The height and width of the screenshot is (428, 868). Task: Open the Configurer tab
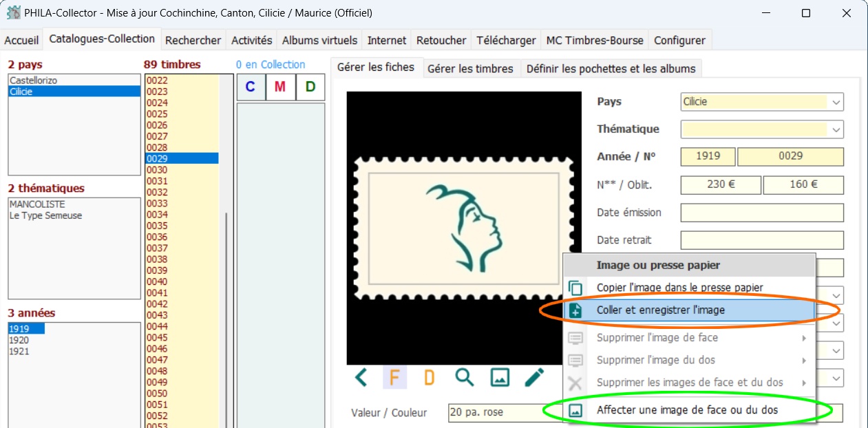pos(679,41)
